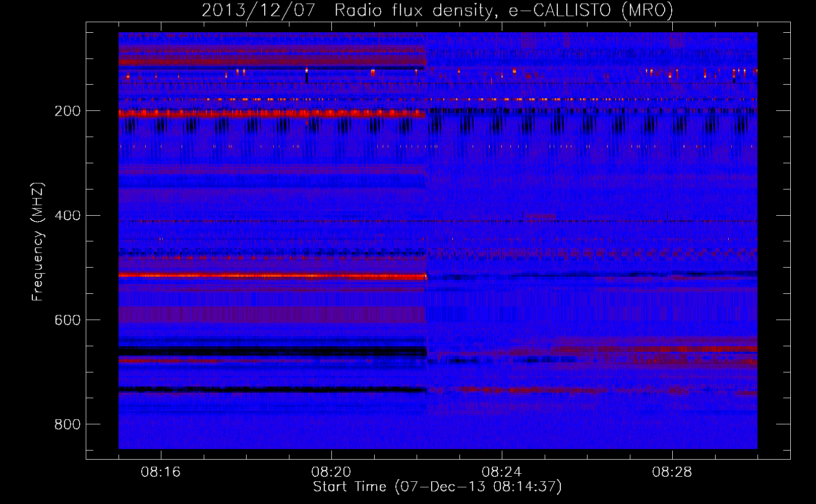Click the 08:24 time tick label
This screenshot has width=816, height=504.
point(502,472)
